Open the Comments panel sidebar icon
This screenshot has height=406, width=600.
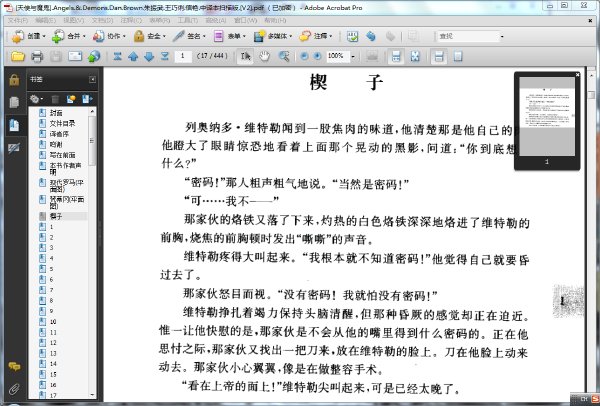14,367
